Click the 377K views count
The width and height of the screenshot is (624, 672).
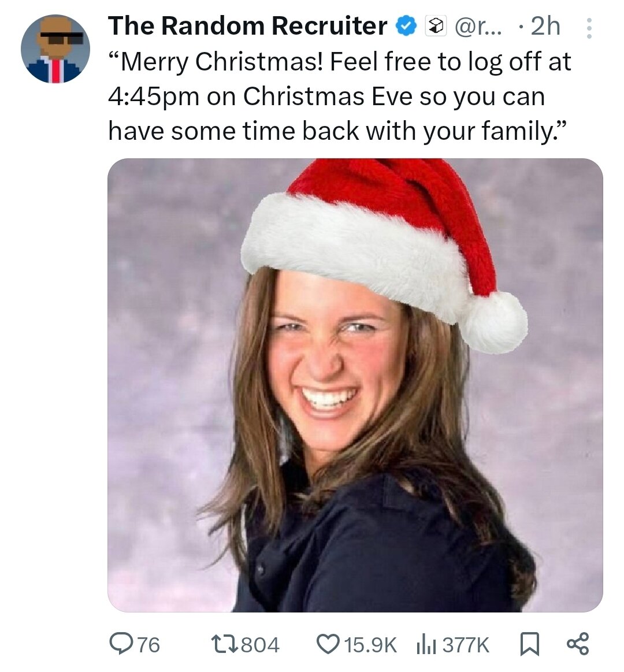coord(466,644)
